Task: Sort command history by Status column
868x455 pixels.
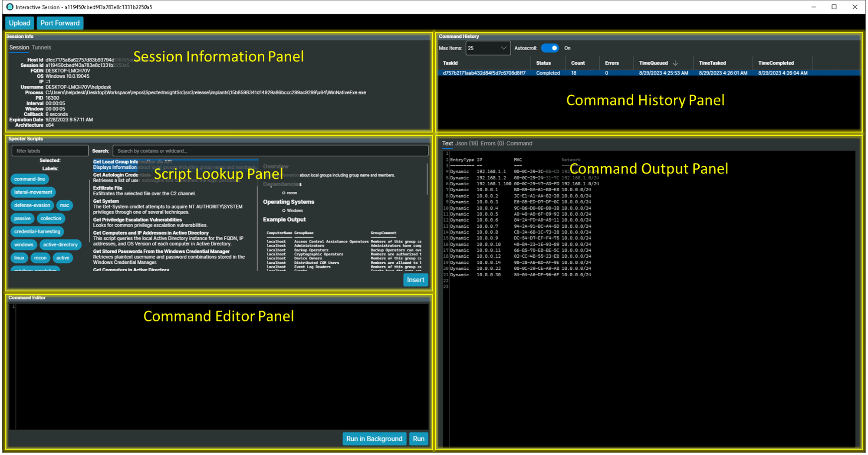Action: 543,63
